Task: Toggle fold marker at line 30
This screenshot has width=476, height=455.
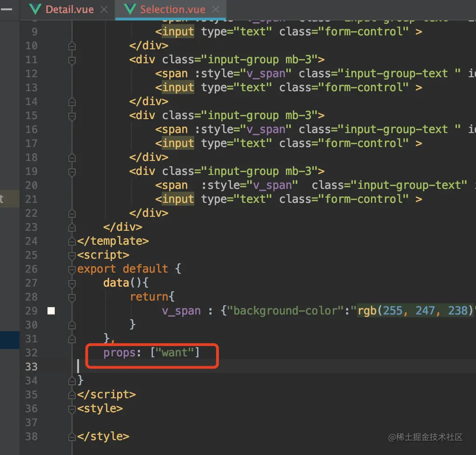Action: click(72, 325)
